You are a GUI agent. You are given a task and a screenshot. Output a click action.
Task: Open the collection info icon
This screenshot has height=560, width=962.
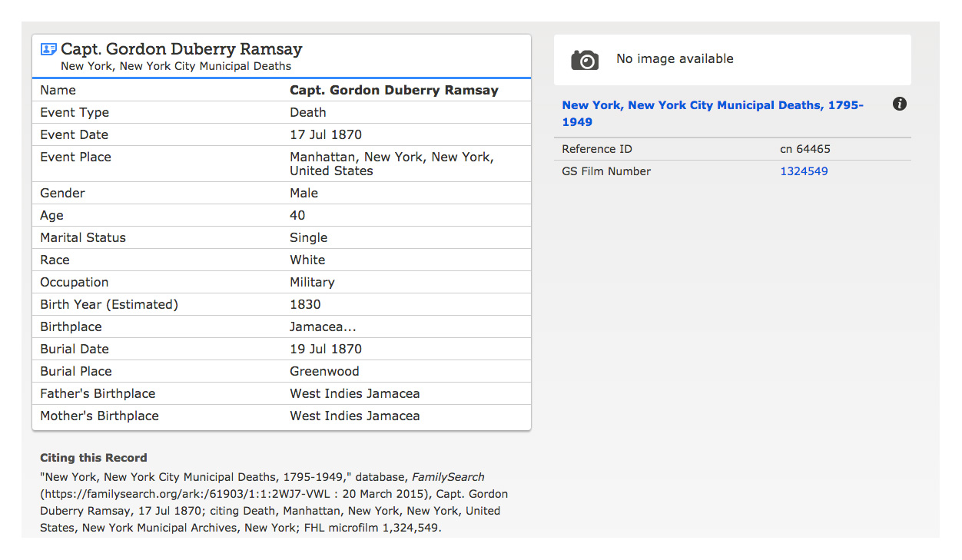coord(900,104)
